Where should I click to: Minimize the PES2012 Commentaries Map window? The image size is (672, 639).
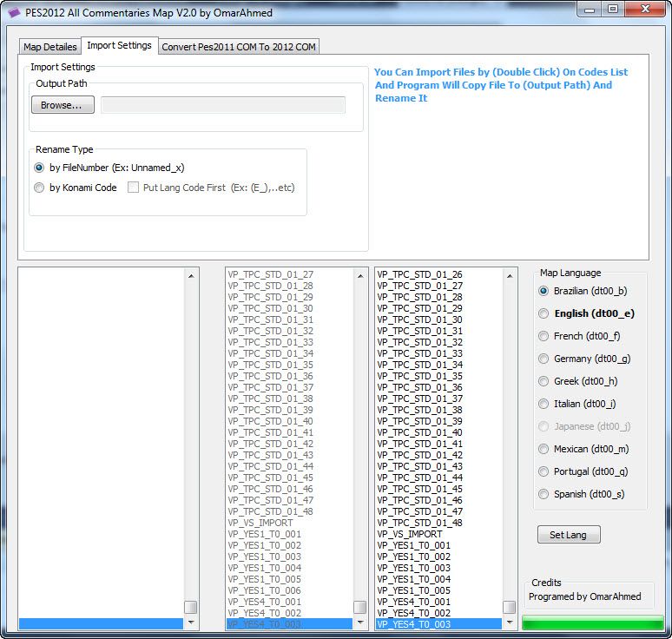(590, 10)
